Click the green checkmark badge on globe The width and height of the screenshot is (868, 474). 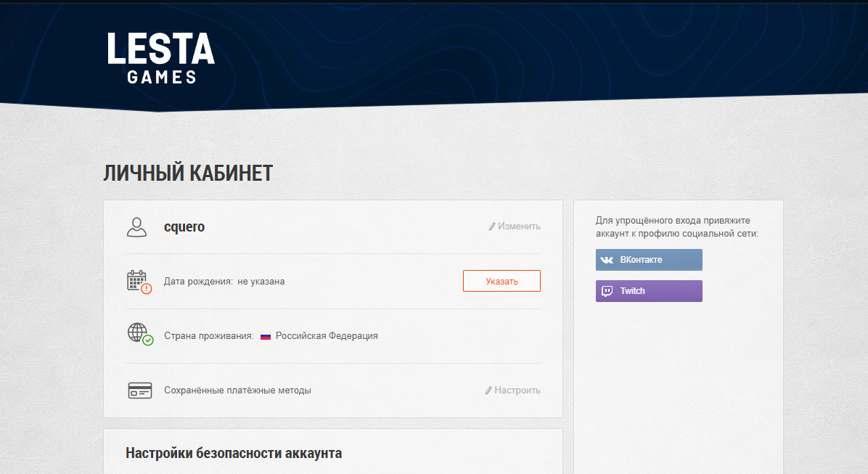point(148,340)
